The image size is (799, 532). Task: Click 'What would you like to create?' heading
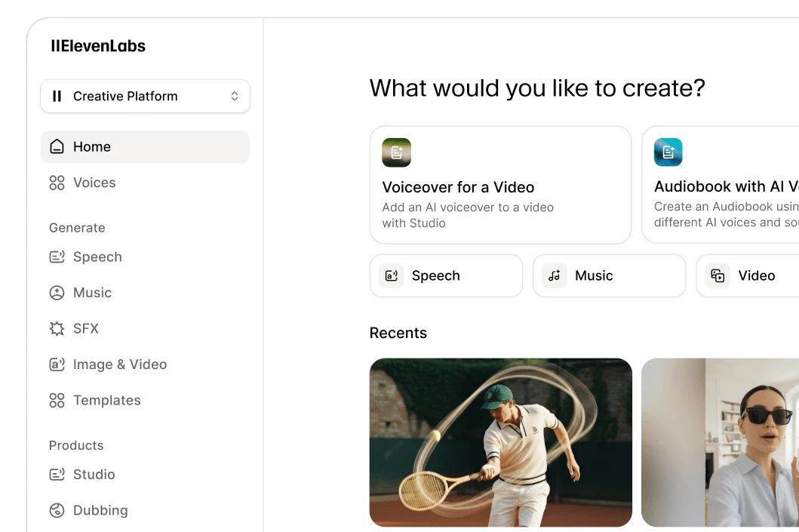click(537, 88)
